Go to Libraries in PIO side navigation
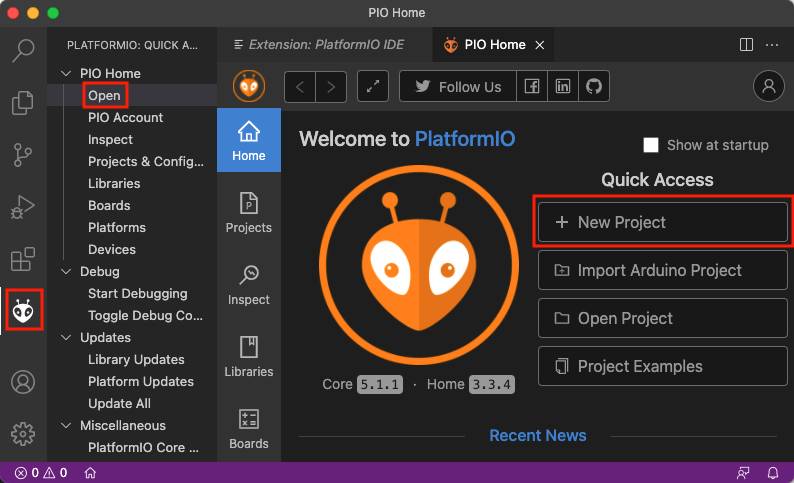794x483 pixels. point(249,356)
